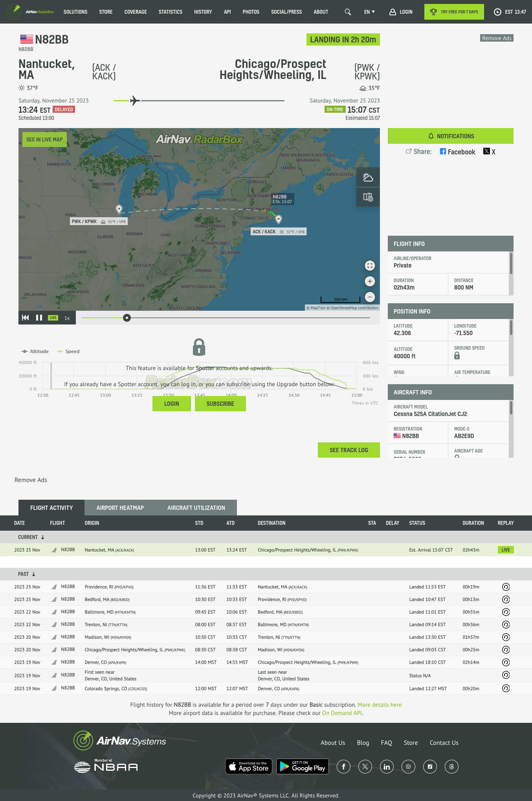Screen dimensions: 532x801
Task: Open the map settings layer icon
Action: (368, 197)
